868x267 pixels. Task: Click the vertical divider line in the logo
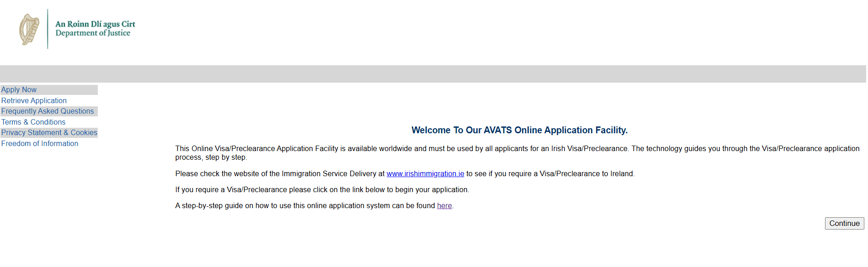[x=48, y=29]
